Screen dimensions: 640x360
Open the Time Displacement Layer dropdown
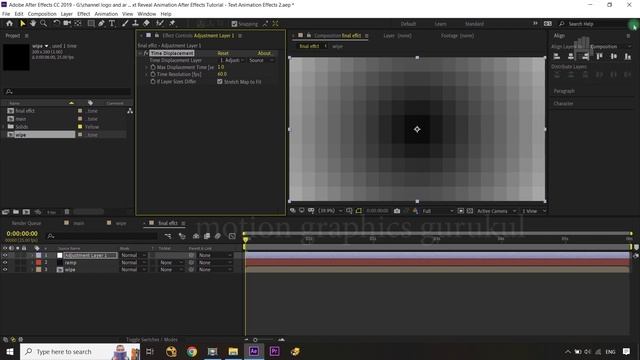pyautogui.click(x=232, y=60)
